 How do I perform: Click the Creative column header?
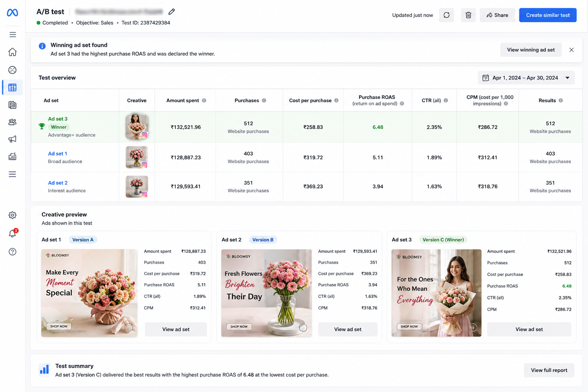pyautogui.click(x=137, y=100)
